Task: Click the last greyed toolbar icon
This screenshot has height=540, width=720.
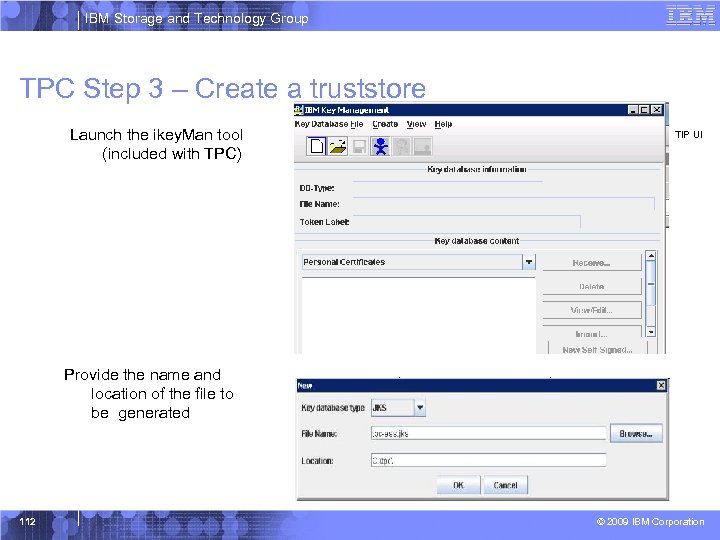Action: [x=422, y=146]
